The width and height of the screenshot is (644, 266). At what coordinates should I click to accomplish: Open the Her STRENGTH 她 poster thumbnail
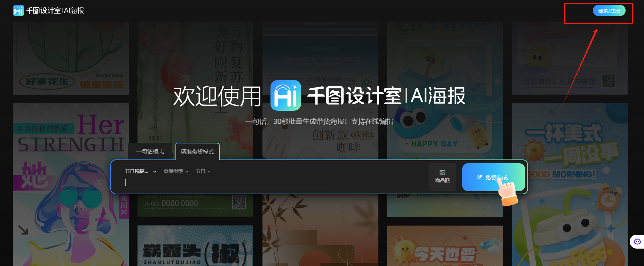[71, 185]
